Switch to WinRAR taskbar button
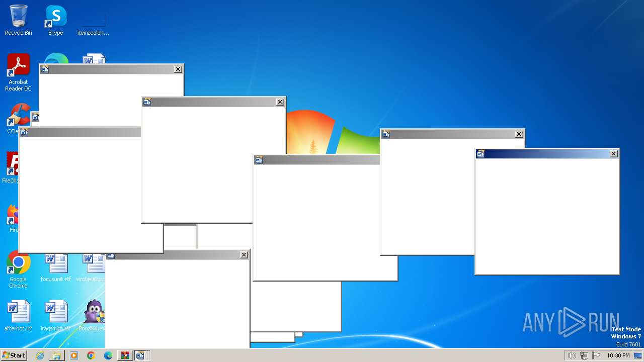 (x=125, y=355)
